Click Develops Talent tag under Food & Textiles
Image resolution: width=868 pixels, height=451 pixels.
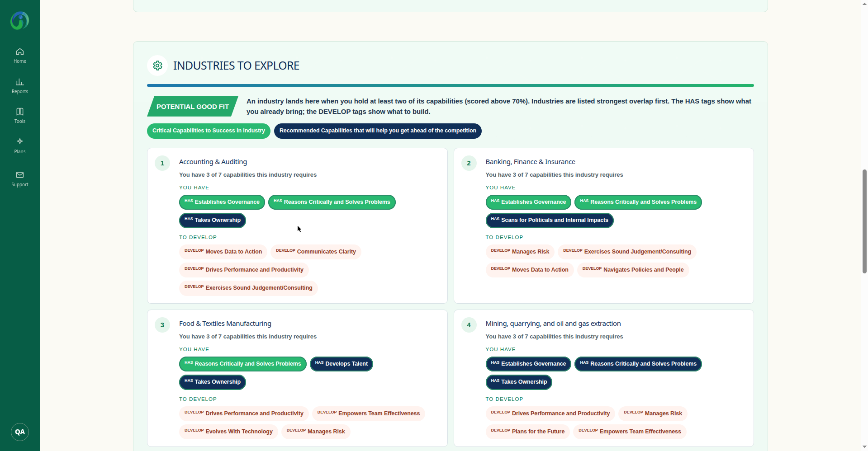(342, 364)
